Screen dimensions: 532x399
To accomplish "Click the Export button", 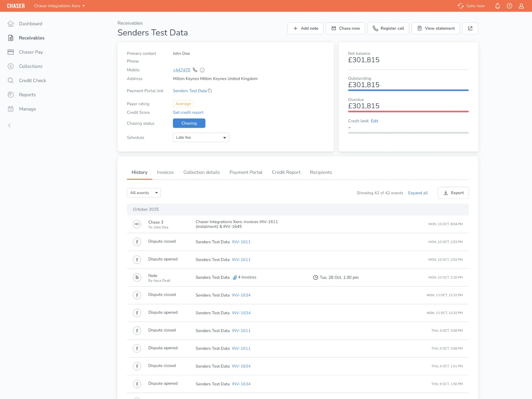I will coord(453,193).
